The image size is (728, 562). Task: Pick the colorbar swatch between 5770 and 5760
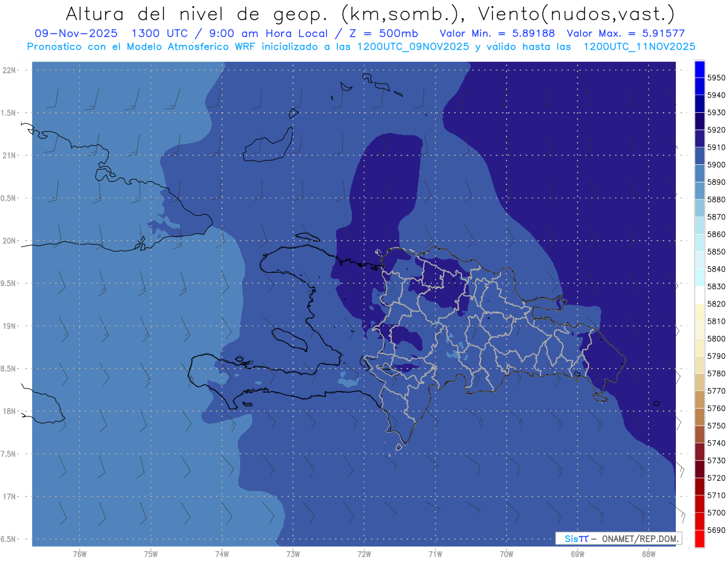699,400
